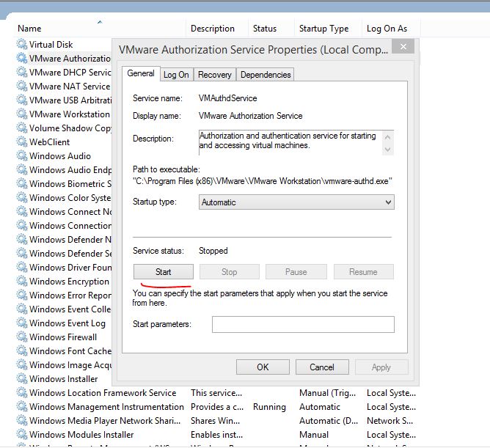Click the VMware Authorization service gear icon
The width and height of the screenshot is (490, 448).
pyautogui.click(x=22, y=58)
